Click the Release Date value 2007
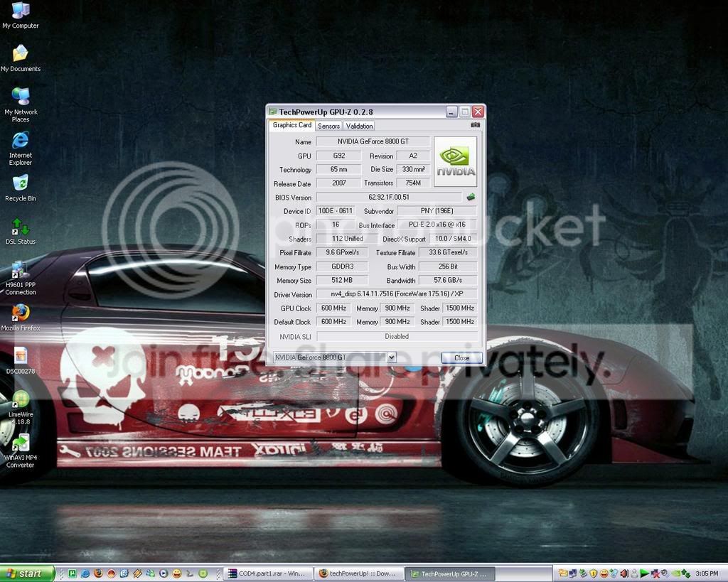This screenshot has height=582, width=728. [338, 183]
